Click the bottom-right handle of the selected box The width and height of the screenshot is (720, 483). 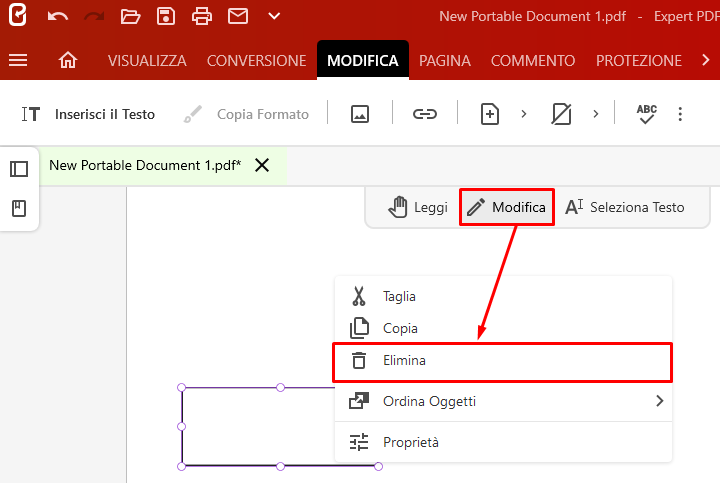[378, 466]
